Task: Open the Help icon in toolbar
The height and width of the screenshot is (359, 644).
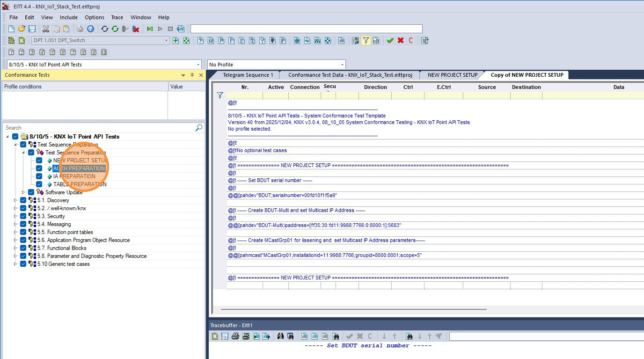Action: [x=90, y=29]
